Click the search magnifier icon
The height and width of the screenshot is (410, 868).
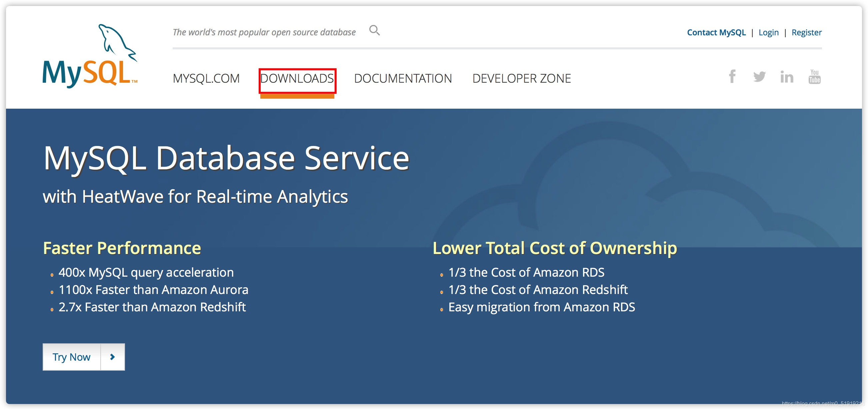click(x=374, y=30)
